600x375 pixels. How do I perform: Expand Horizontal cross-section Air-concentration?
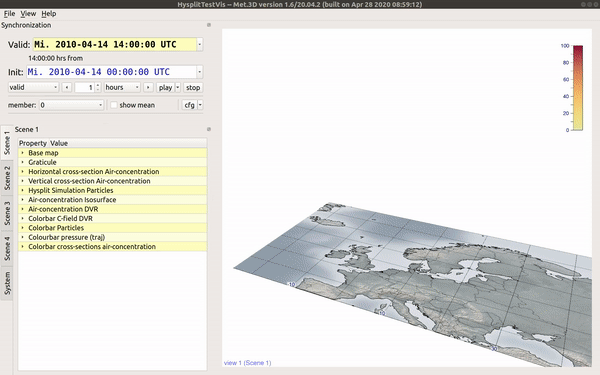(22, 171)
